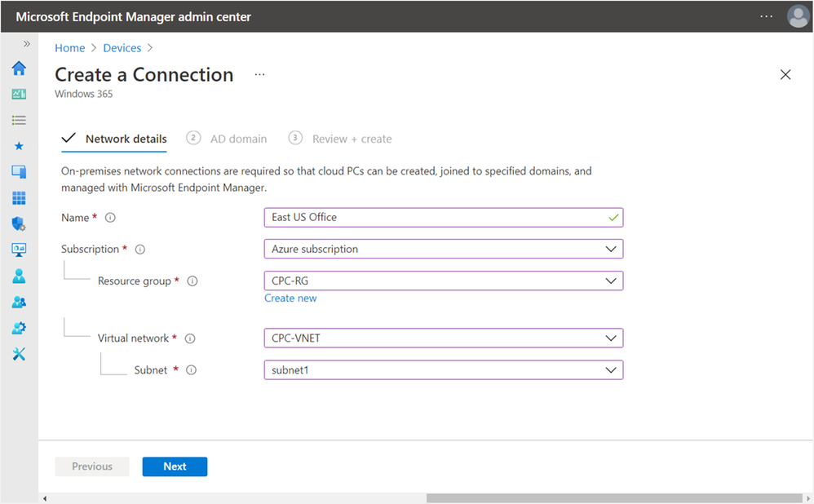Open the Apps grid icon
814x504 pixels.
pyautogui.click(x=19, y=198)
